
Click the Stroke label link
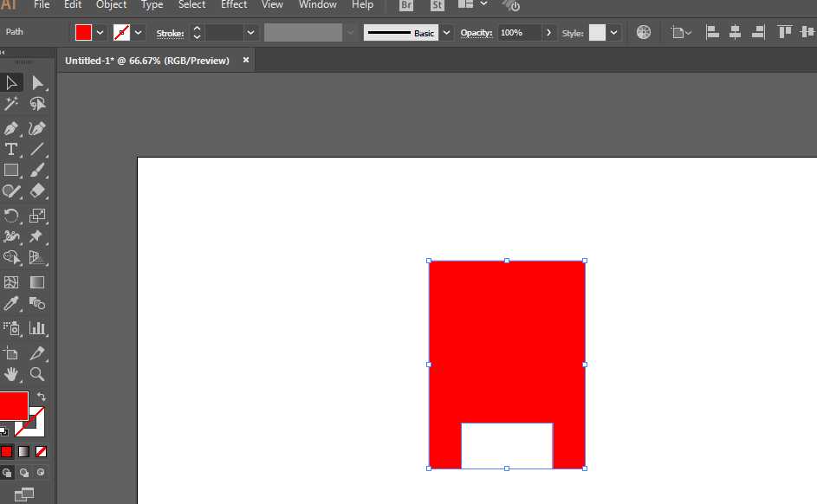pyautogui.click(x=170, y=33)
